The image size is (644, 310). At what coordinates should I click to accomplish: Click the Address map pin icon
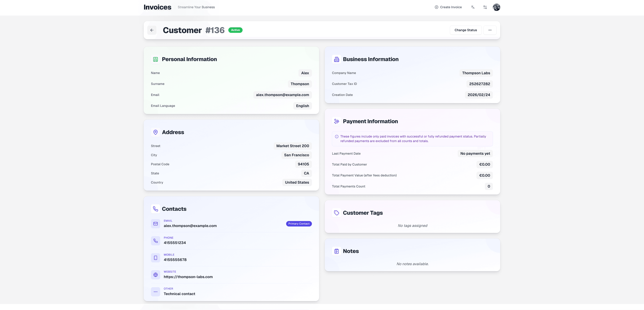(155, 132)
